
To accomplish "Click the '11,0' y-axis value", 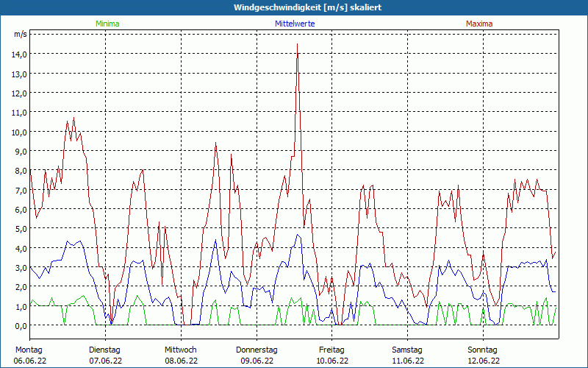I will pos(19,113).
